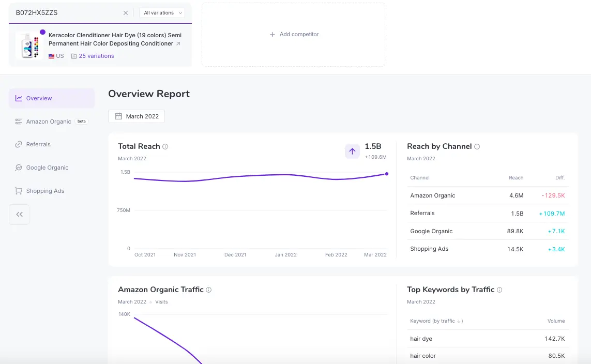591x364 pixels.
Task: Click the upward trend arrow icon
Action: [352, 151]
